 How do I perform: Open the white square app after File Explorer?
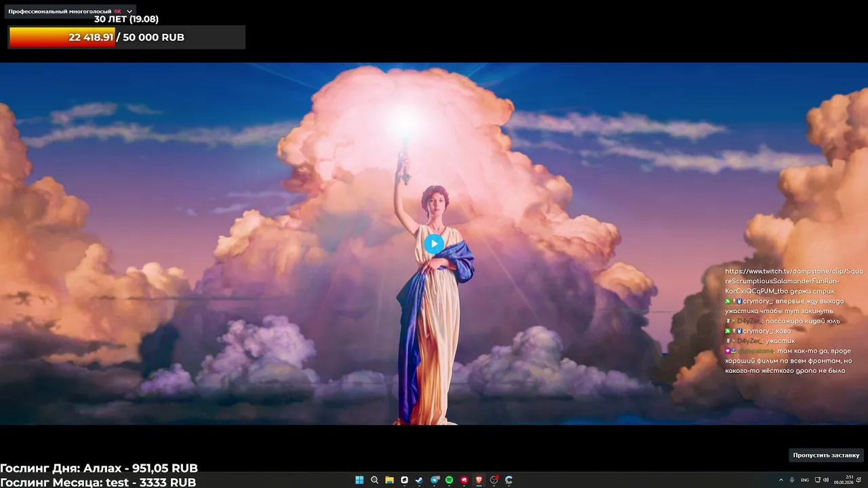tap(404, 480)
